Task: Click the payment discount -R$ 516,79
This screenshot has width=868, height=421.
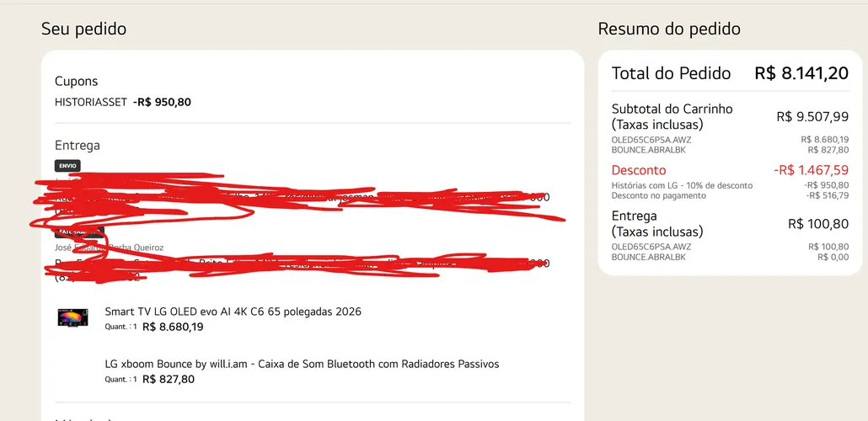Action: tap(827, 195)
